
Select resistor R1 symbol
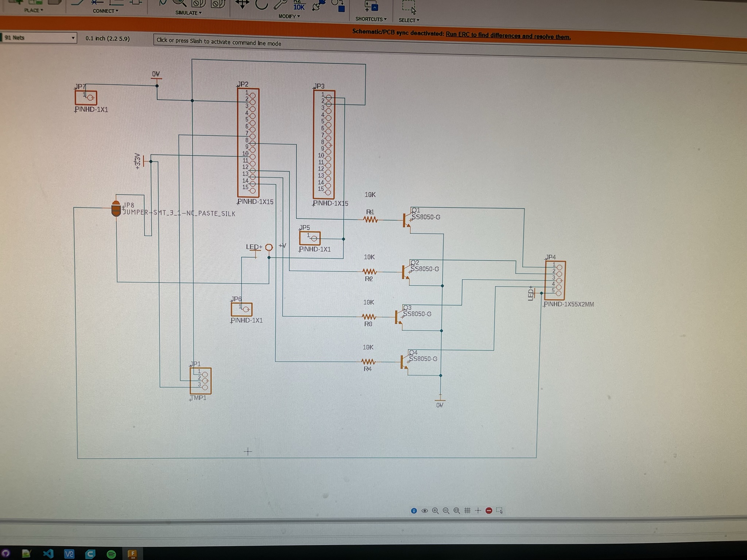point(370,220)
